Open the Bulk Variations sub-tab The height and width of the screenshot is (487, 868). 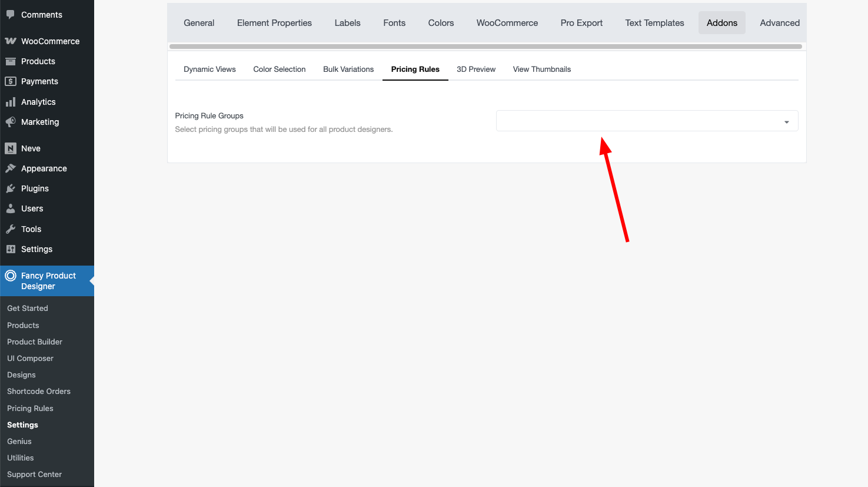point(348,69)
